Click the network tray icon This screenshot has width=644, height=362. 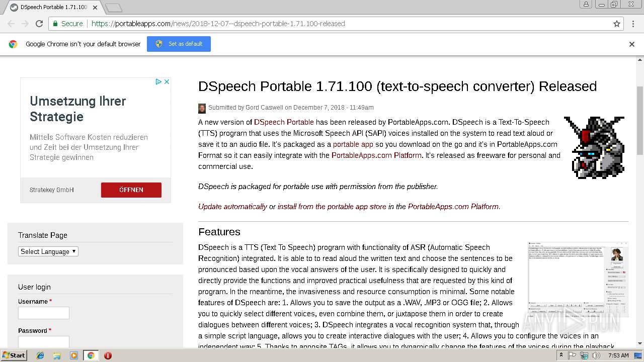[585, 355]
